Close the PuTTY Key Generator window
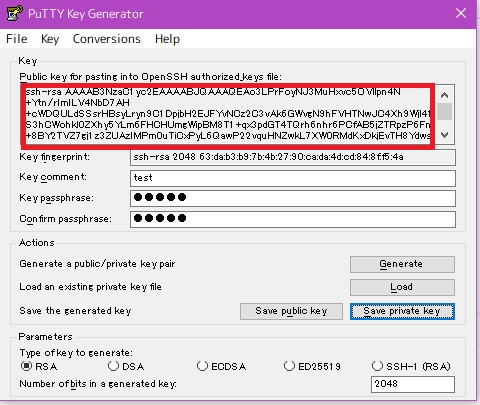Viewport: 480px width, 405px height. coord(461,13)
